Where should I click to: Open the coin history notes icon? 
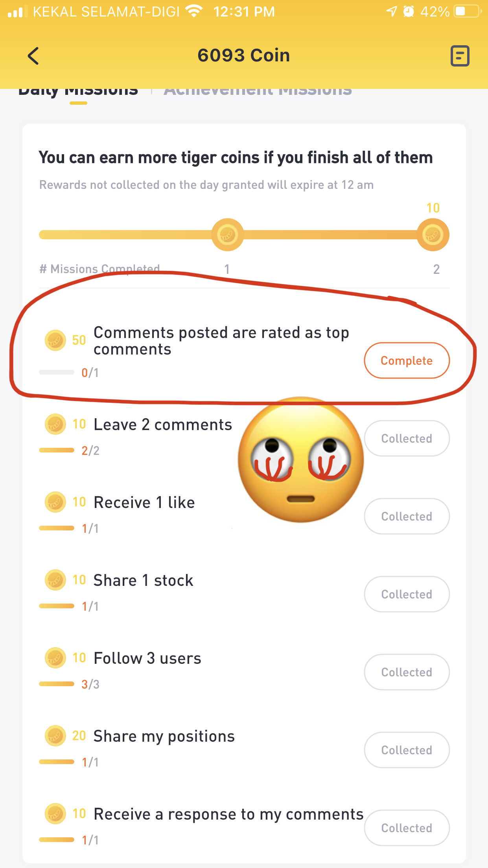pyautogui.click(x=460, y=56)
